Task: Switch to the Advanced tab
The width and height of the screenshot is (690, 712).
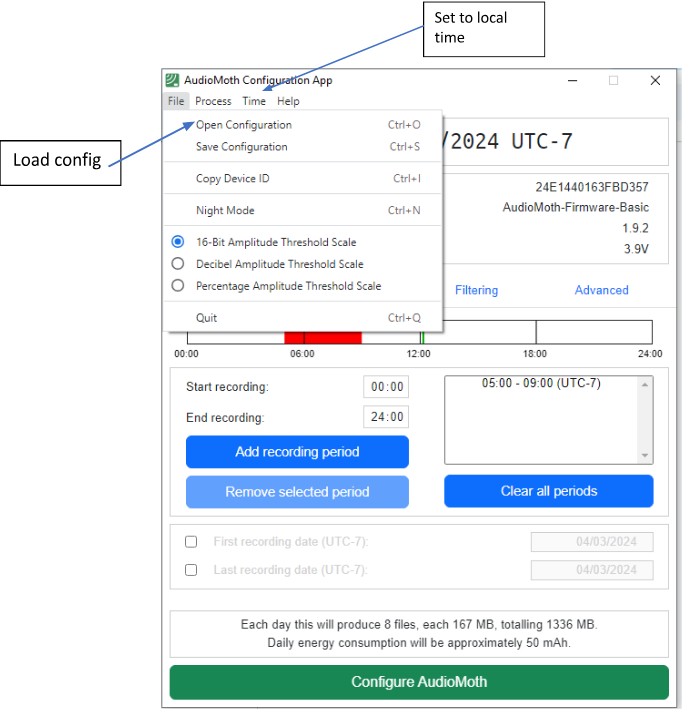Action: 601,290
